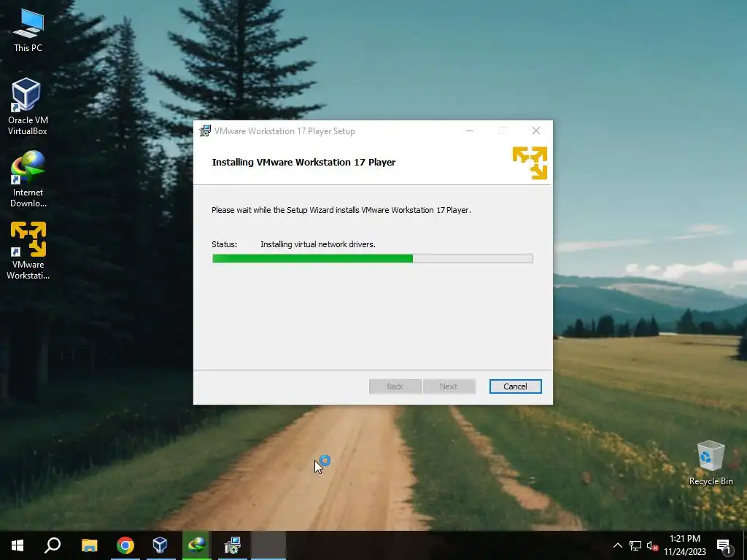This screenshot has height=560, width=747.
Task: Click the 'Please wait while the Setup Wizard' text
Action: (341, 210)
